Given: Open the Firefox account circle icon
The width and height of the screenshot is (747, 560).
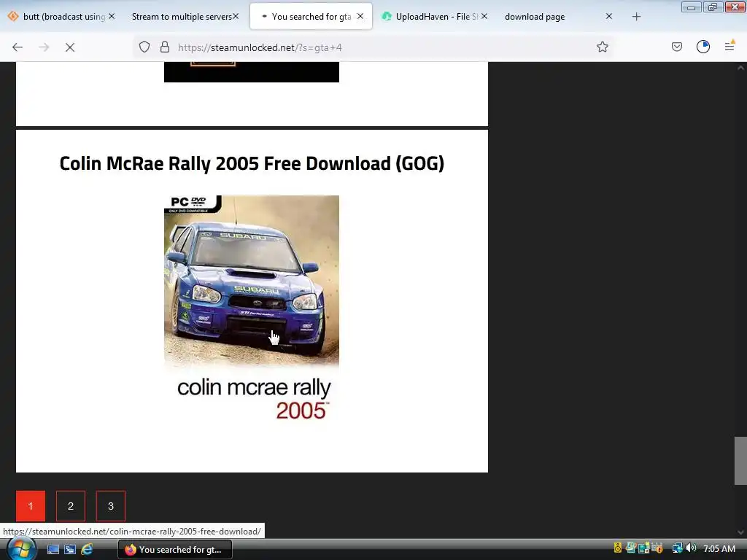Looking at the screenshot, I should (703, 47).
